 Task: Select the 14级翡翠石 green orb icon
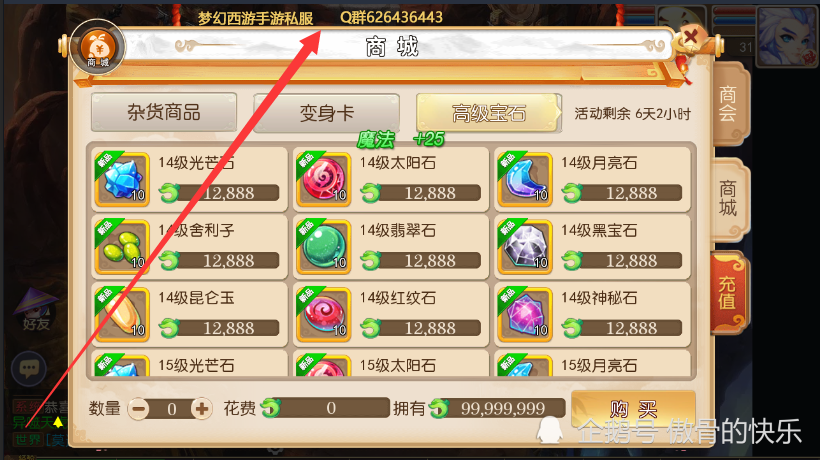pos(323,247)
